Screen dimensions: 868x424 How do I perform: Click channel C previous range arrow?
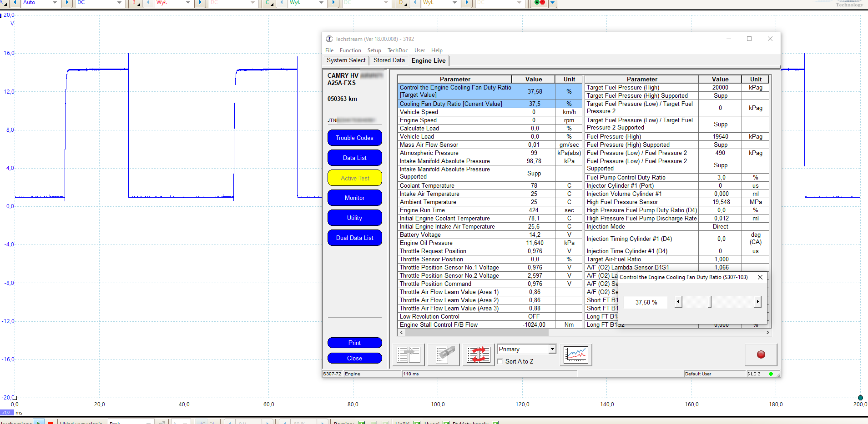(281, 3)
